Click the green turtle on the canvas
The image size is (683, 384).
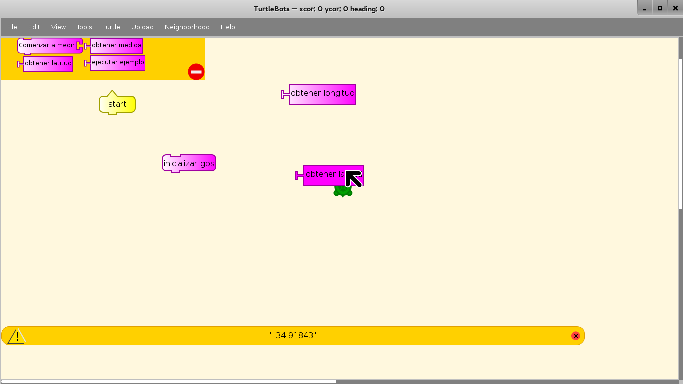click(x=343, y=191)
